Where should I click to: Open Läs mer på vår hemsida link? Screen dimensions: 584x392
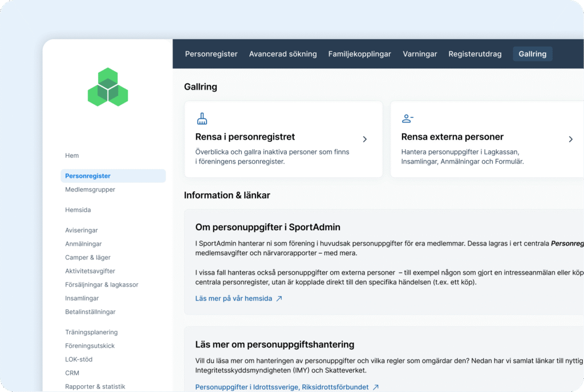point(234,299)
